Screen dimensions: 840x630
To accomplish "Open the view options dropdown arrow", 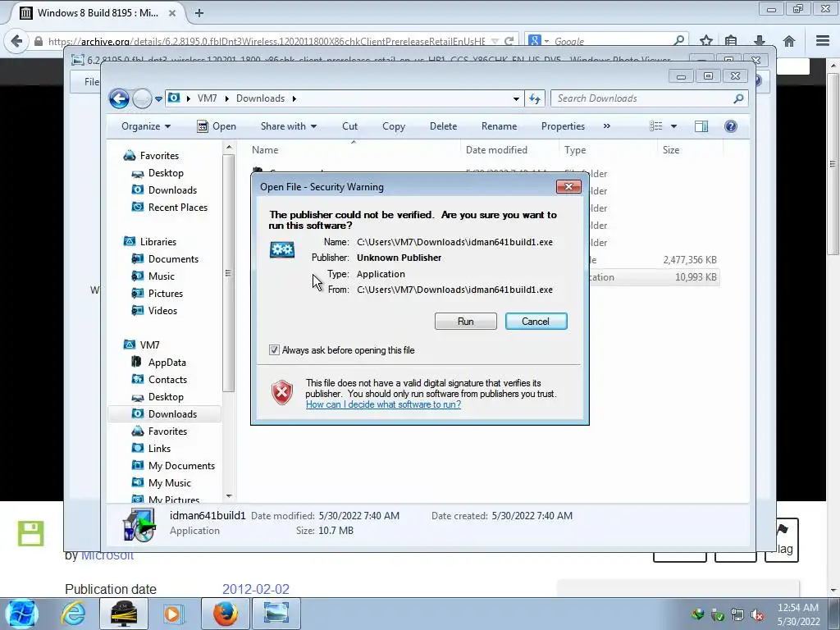I will [673, 126].
